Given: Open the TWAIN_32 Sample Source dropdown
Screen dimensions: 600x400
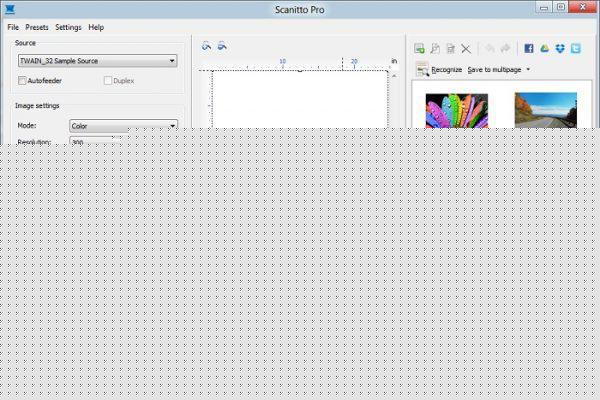Looking at the screenshot, I should tap(98, 61).
